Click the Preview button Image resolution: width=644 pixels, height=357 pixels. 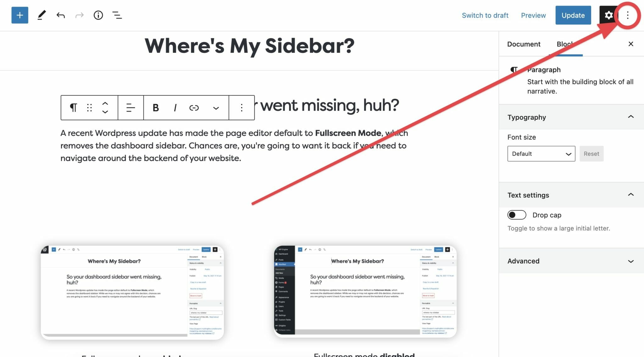(x=534, y=15)
